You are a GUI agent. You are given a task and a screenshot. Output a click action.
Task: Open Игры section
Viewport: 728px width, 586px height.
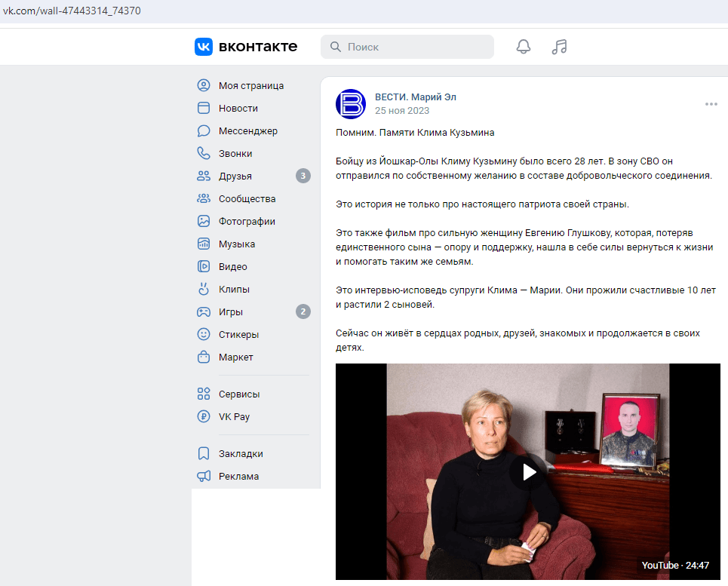(x=231, y=311)
